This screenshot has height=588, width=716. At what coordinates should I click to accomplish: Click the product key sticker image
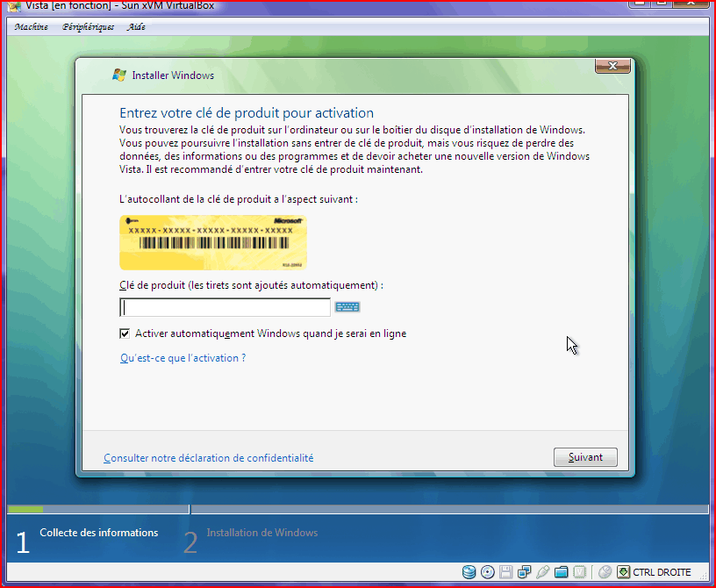(213, 242)
